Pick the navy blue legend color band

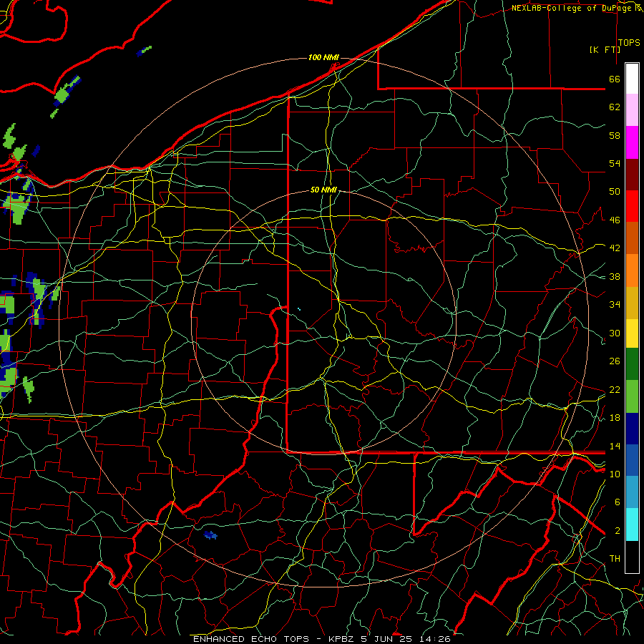click(x=632, y=429)
